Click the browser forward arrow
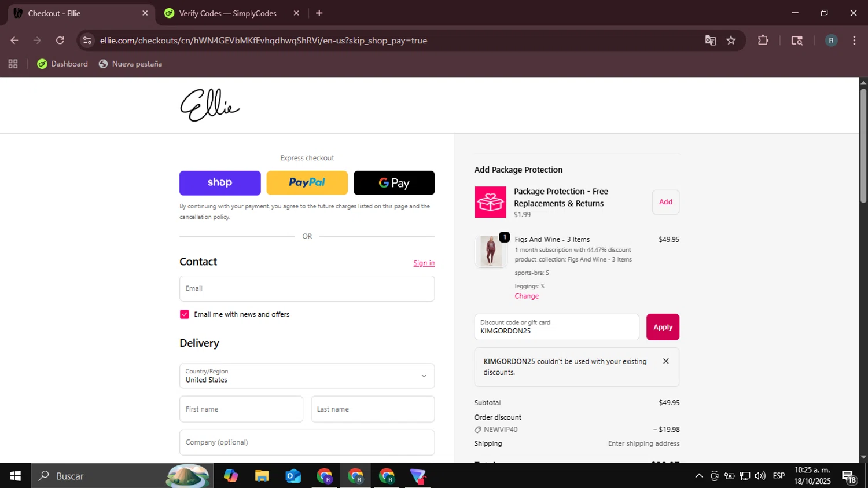 point(37,41)
